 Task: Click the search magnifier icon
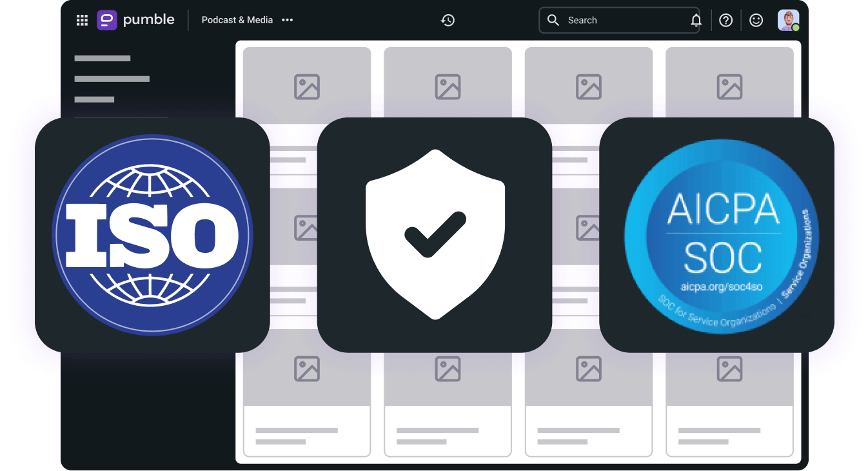click(553, 20)
